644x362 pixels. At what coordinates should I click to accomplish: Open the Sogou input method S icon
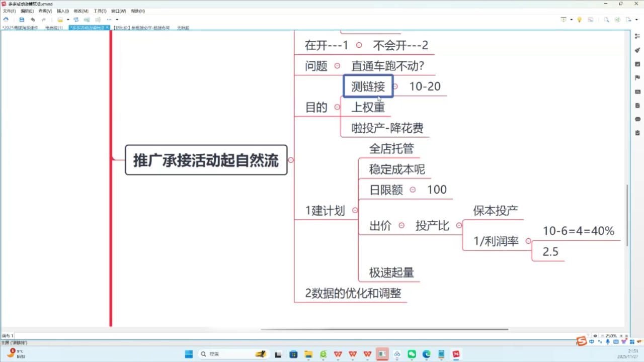(x=582, y=342)
